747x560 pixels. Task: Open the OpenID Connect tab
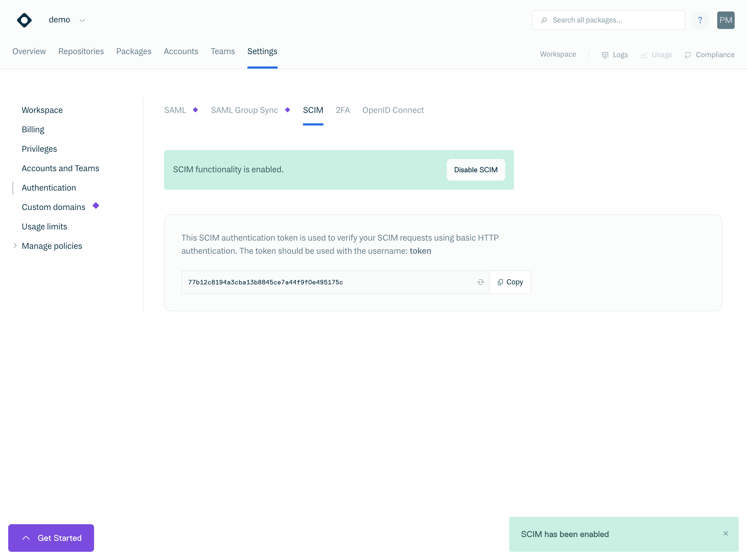[x=393, y=110]
